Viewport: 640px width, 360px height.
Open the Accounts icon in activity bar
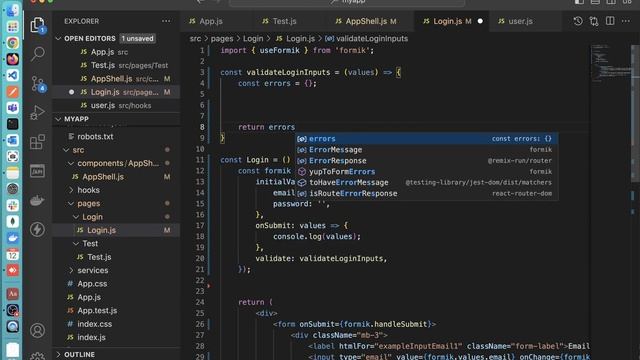(37, 330)
